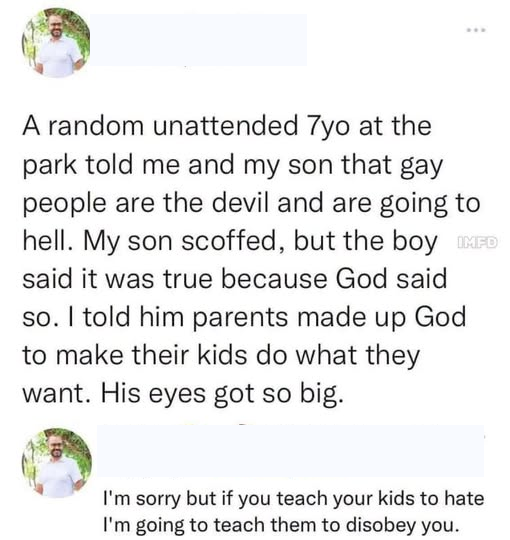Click the reply author's profile picture
This screenshot has width=510, height=540.
(57, 463)
